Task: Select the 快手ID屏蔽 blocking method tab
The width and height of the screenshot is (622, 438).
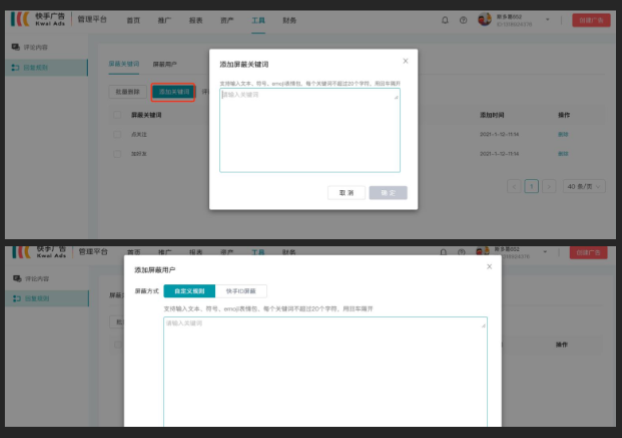Action: click(x=242, y=291)
